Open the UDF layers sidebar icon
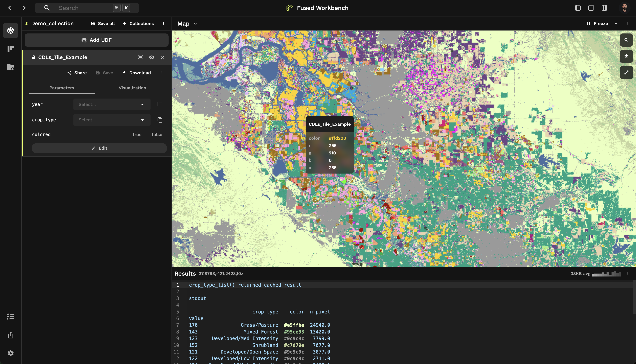The image size is (636, 364). tap(10, 31)
